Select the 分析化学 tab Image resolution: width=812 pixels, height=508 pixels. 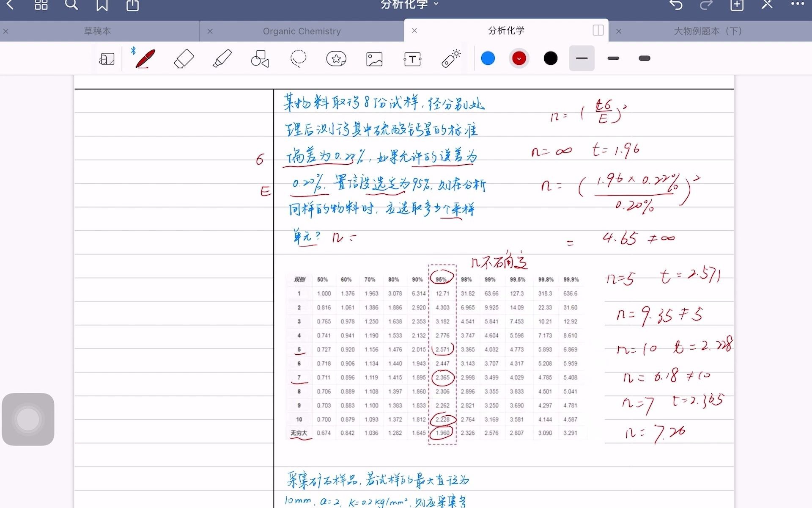coord(506,30)
